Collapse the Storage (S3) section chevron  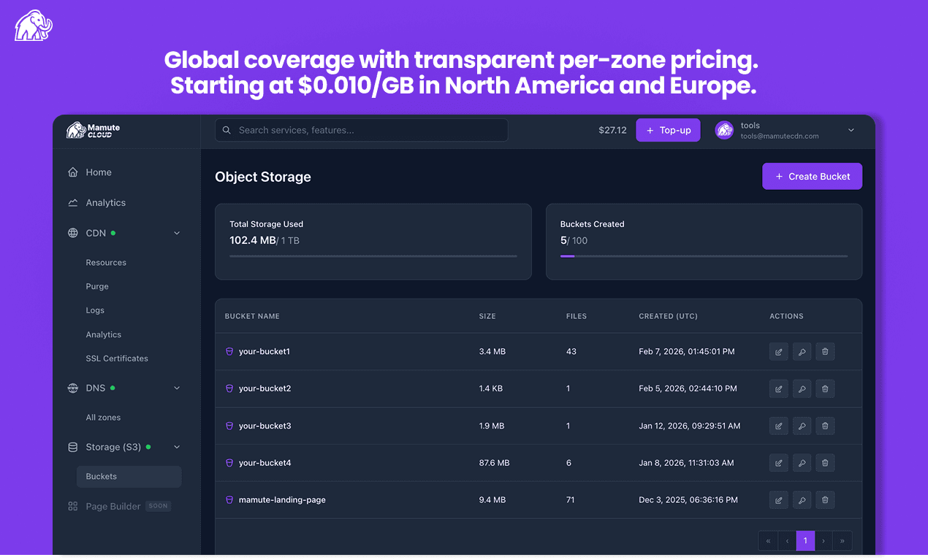(176, 446)
